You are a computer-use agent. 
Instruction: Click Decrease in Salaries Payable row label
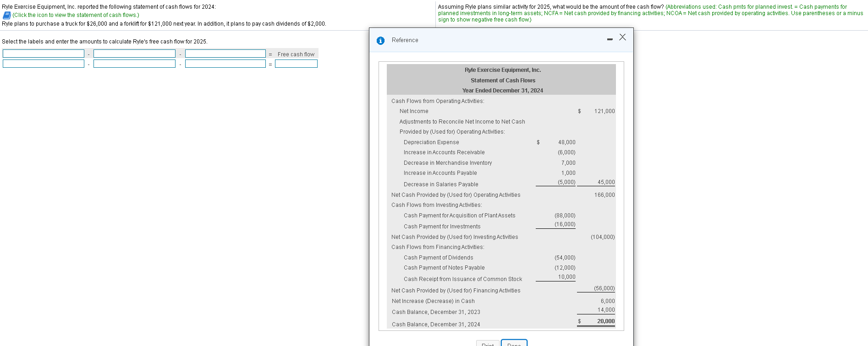pyautogui.click(x=441, y=184)
